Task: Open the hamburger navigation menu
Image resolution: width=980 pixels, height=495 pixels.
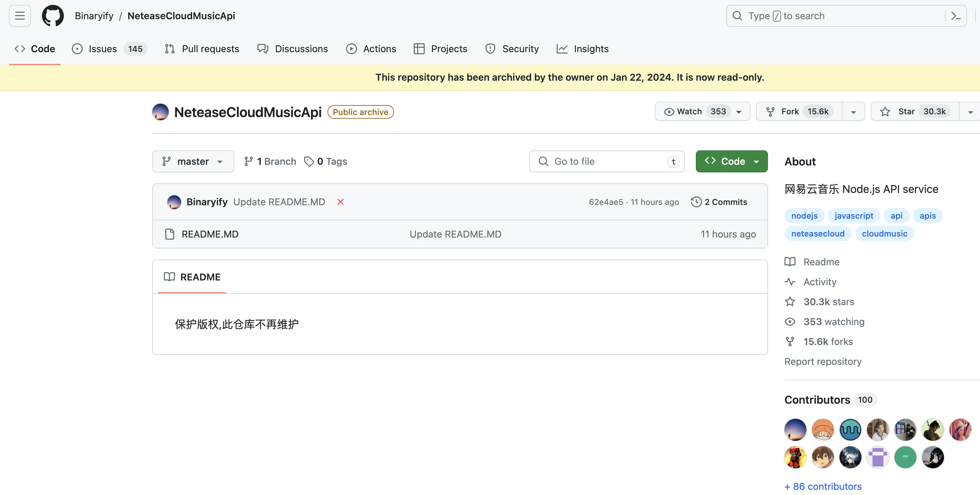Action: click(x=20, y=16)
